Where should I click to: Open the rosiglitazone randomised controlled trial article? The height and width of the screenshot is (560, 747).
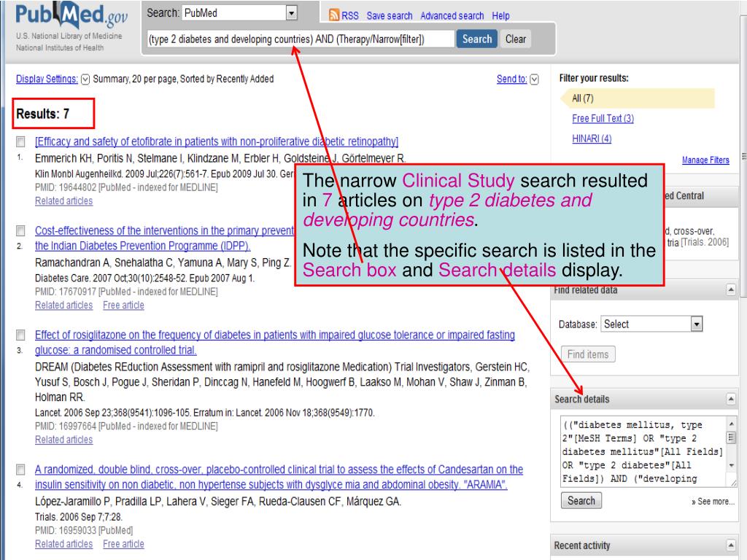(x=275, y=343)
